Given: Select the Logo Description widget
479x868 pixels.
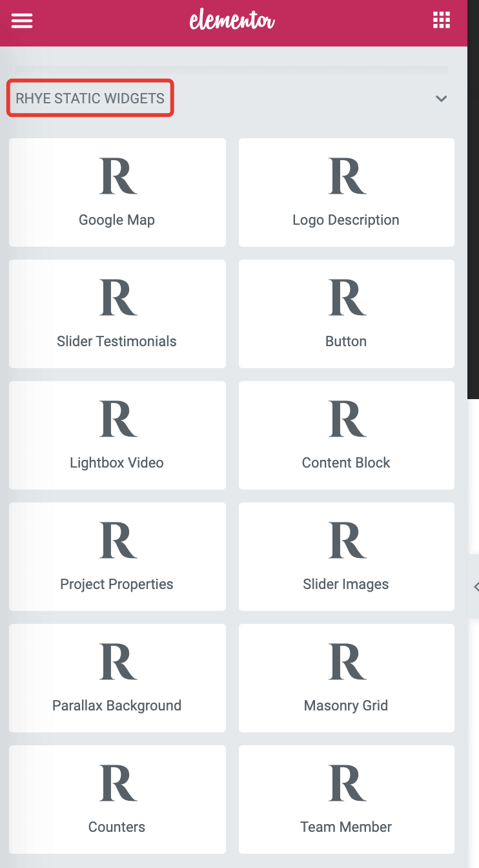Looking at the screenshot, I should pos(347,192).
